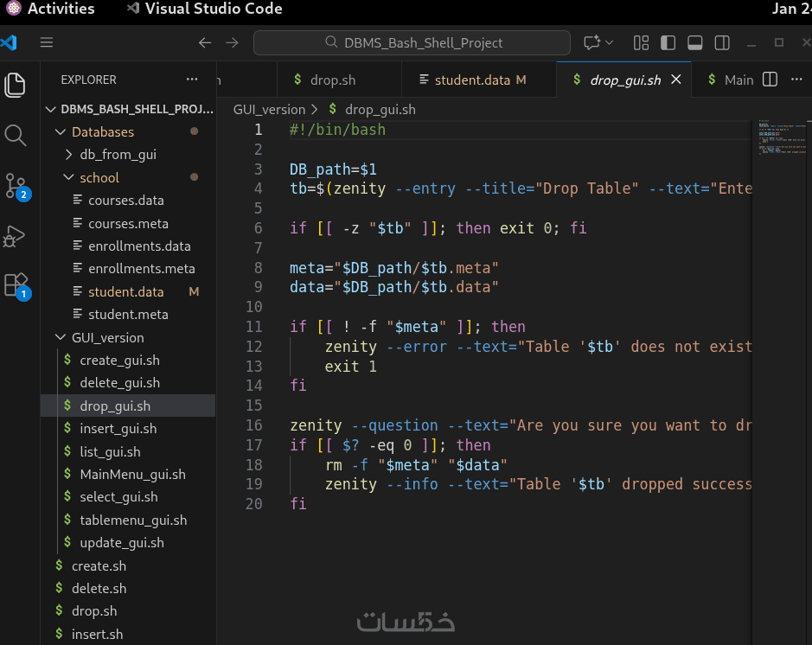
Task: Collapse the Databases folder
Action: (x=102, y=132)
